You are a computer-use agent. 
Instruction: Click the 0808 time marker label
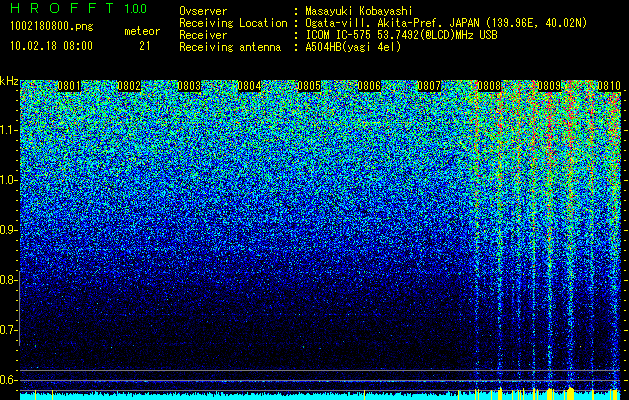(489, 86)
